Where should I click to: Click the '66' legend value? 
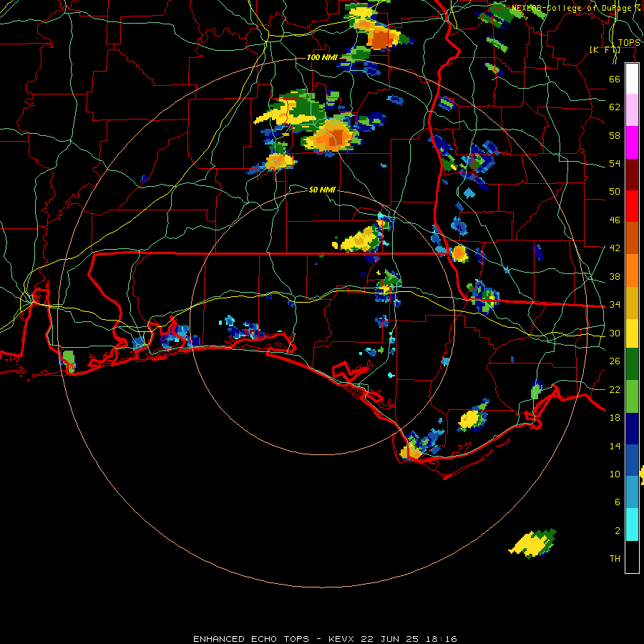pyautogui.click(x=615, y=79)
